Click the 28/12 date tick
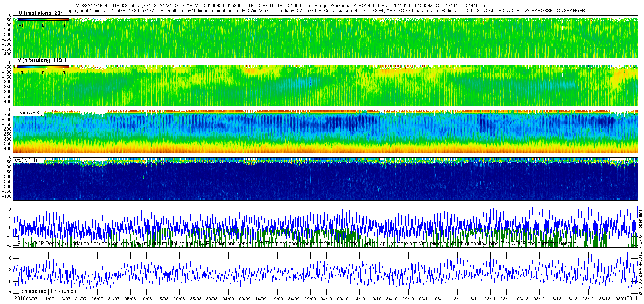This screenshot has height=304, width=644. point(605,299)
